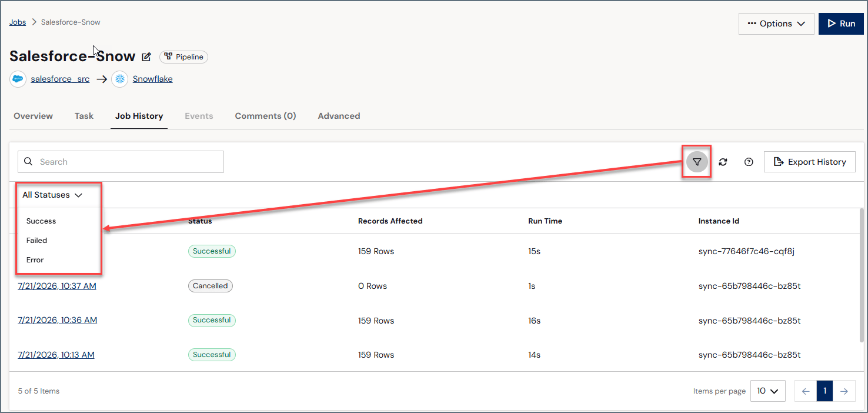Click the 0 Rows cell

click(372, 286)
